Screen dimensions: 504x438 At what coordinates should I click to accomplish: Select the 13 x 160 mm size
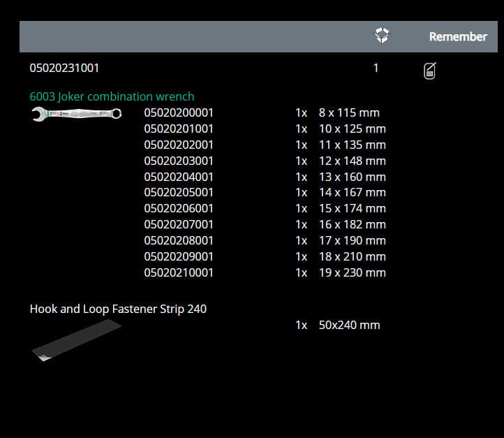point(352,177)
